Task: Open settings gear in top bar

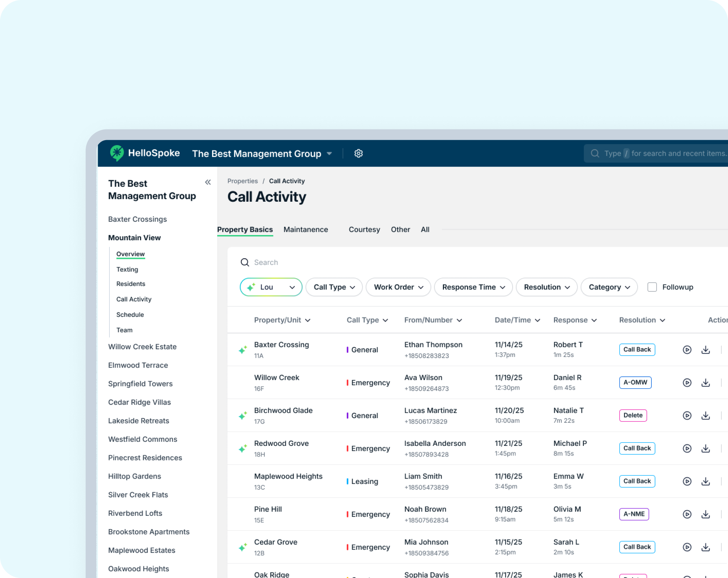Action: pos(358,153)
